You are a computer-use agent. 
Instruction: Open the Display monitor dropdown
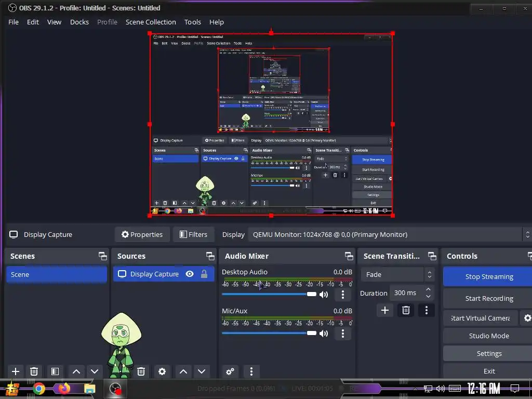(x=390, y=234)
